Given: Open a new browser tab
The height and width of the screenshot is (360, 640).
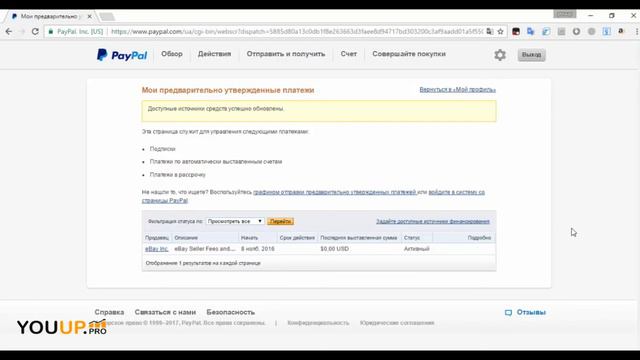Looking at the screenshot, I should click(107, 17).
